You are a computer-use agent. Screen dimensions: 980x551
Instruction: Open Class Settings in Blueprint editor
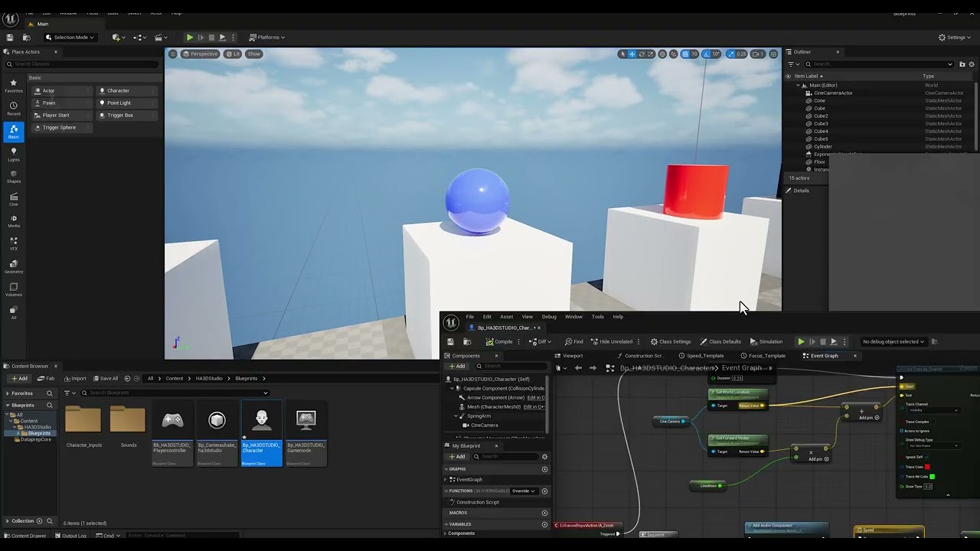671,342
